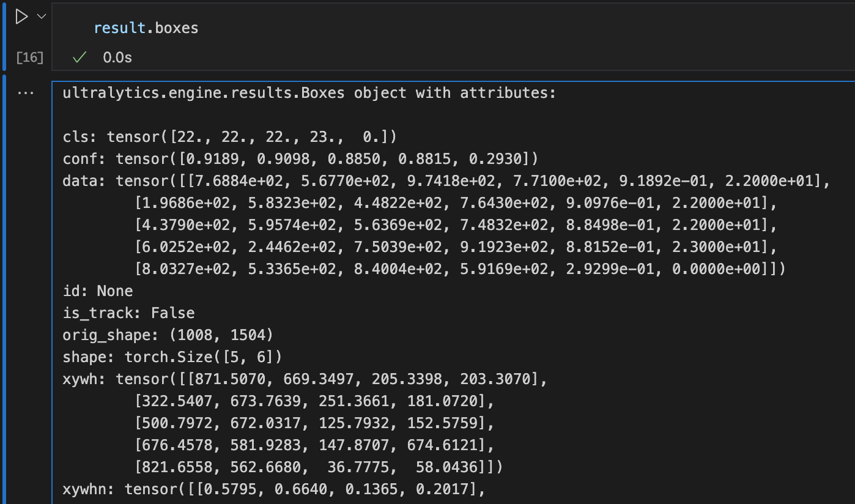Place cursor in result.boxes code editor
This screenshot has width=855, height=504.
[x=453, y=28]
